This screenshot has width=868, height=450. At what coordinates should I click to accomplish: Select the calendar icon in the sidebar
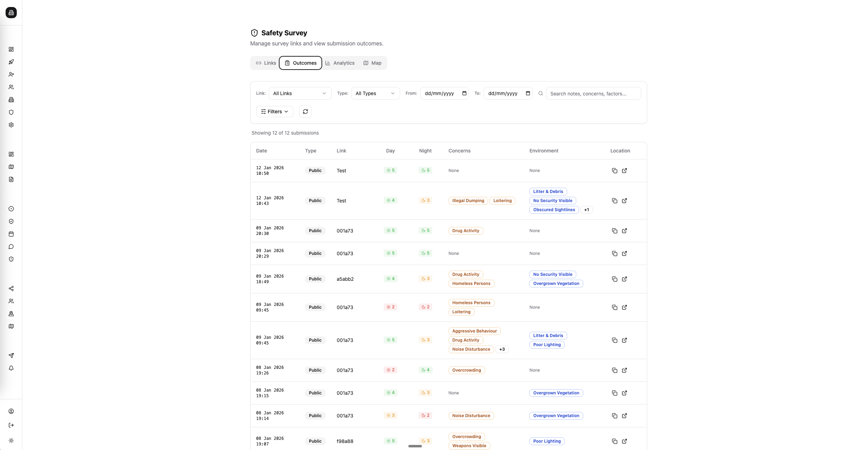11,234
